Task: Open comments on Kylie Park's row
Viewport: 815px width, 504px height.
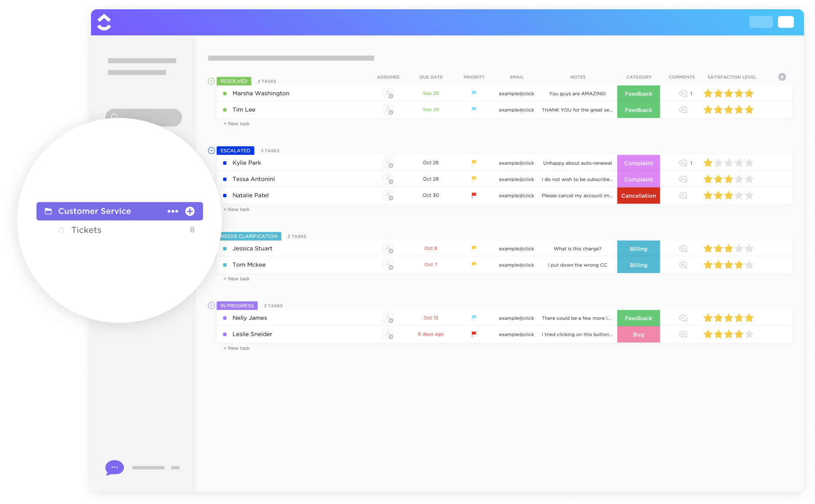Action: [x=683, y=163]
